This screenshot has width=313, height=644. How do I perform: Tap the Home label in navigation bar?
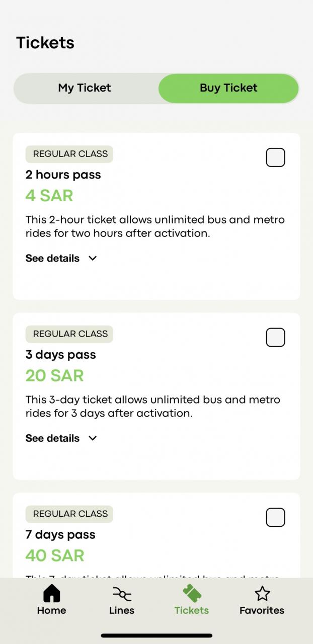tap(51, 610)
